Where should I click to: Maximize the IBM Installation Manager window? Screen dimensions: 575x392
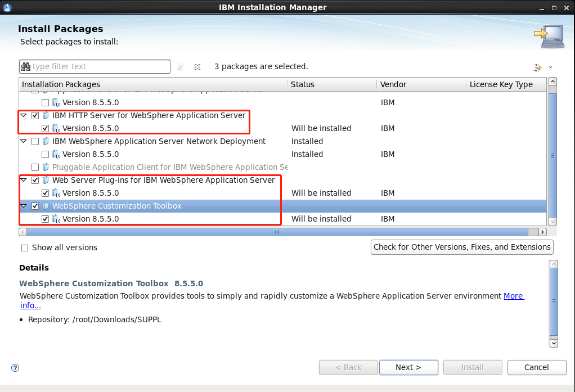click(554, 8)
